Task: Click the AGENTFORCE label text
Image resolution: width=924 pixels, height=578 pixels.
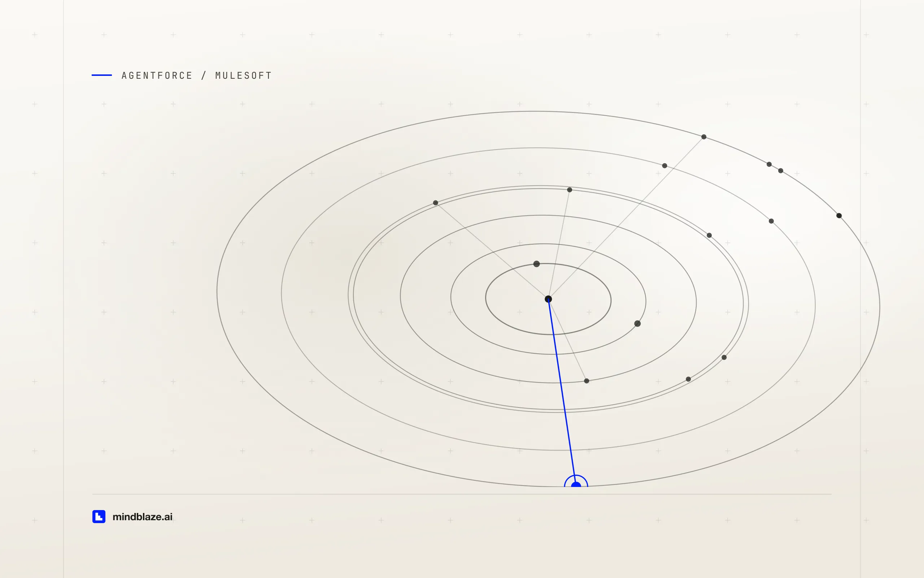Action: click(157, 76)
